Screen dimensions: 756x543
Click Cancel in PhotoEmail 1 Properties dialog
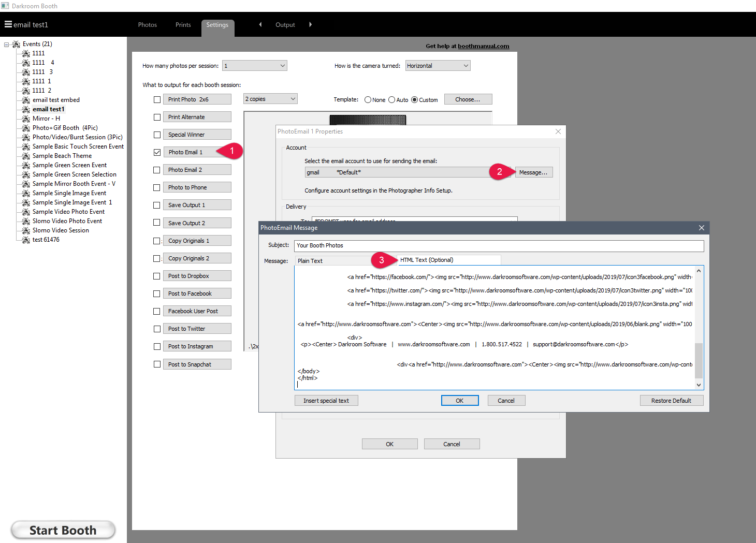452,444
